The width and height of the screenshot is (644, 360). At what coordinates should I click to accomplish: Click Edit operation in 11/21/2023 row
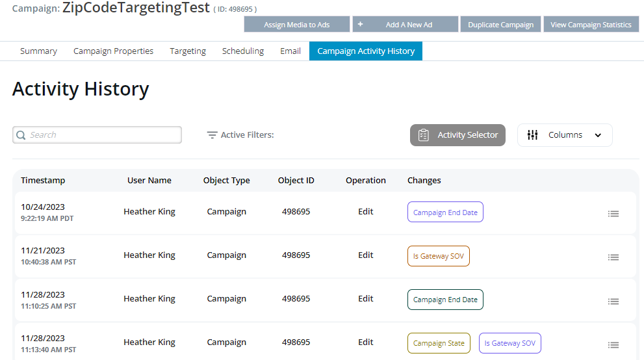click(366, 255)
